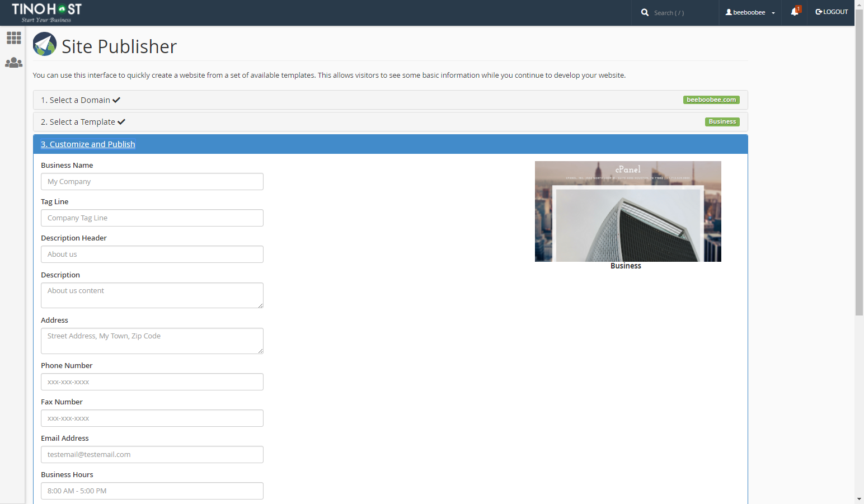This screenshot has width=864, height=504.
Task: Click into the Description textarea
Action: coord(152,295)
